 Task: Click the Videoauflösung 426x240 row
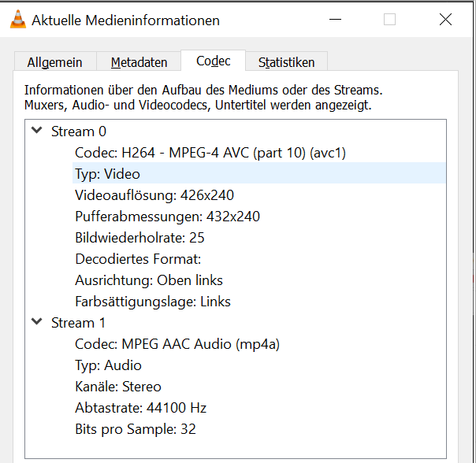[x=154, y=195]
